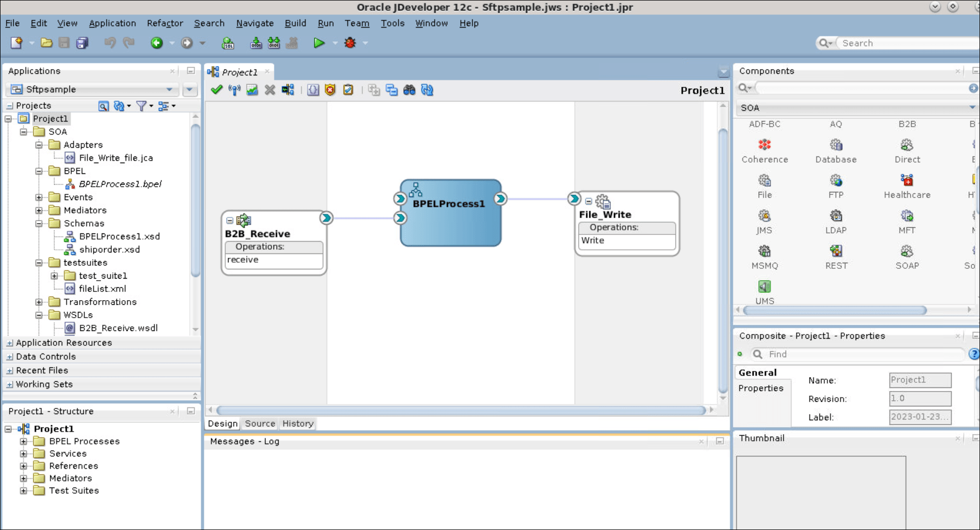Validate composite with the green checkmark
This screenshot has height=530, width=980.
tap(217, 90)
